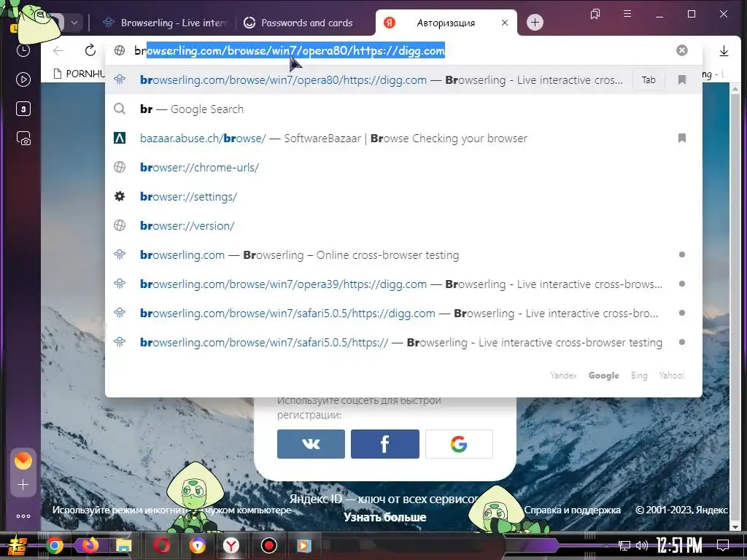Viewport: 747px width, 560px height.
Task: Open the three-dot sidebar menu
Action: pos(23,516)
